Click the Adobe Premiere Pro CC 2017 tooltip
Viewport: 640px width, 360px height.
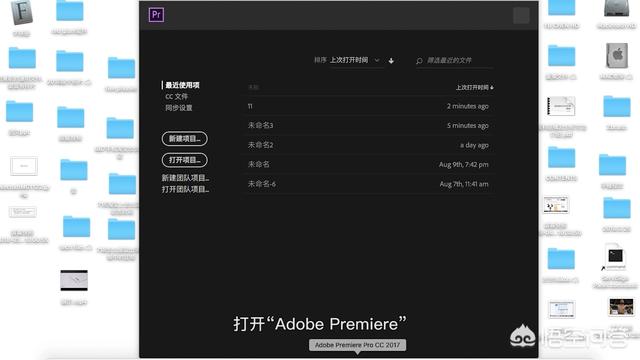[x=357, y=345]
